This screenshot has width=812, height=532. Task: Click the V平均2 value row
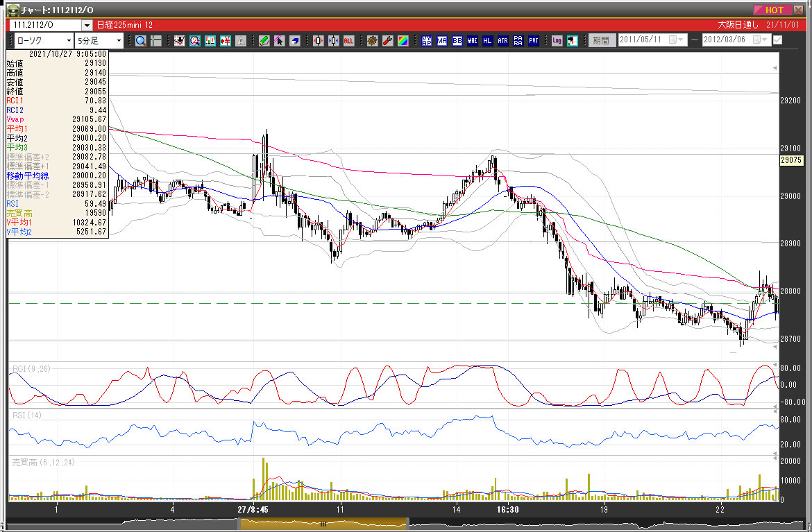coord(56,232)
